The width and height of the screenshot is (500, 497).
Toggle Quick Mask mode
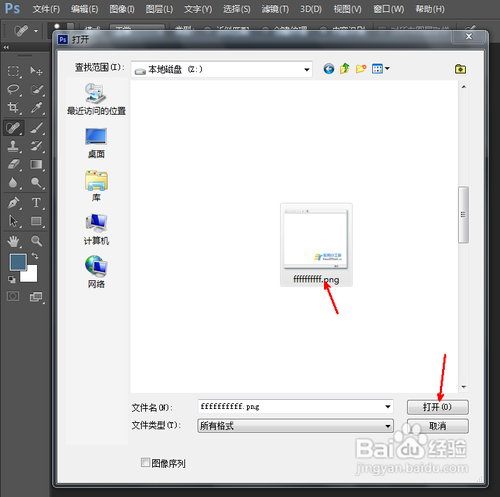(x=13, y=296)
